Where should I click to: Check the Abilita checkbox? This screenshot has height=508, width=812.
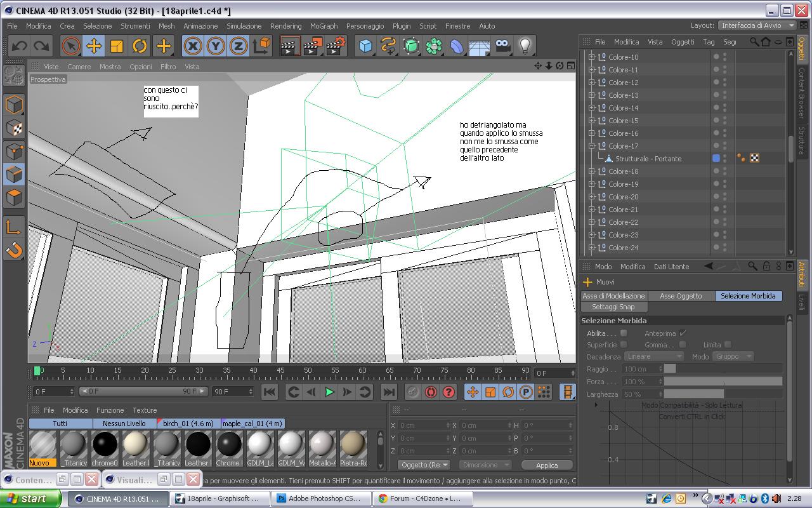(624, 333)
